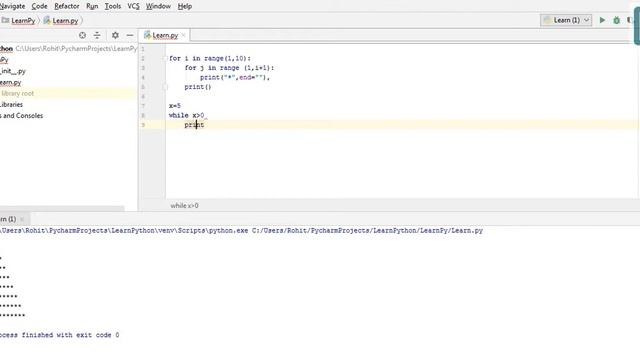Image resolution: width=640 pixels, height=360 pixels.
Task: Click the x=5 code line
Action: (x=175, y=106)
